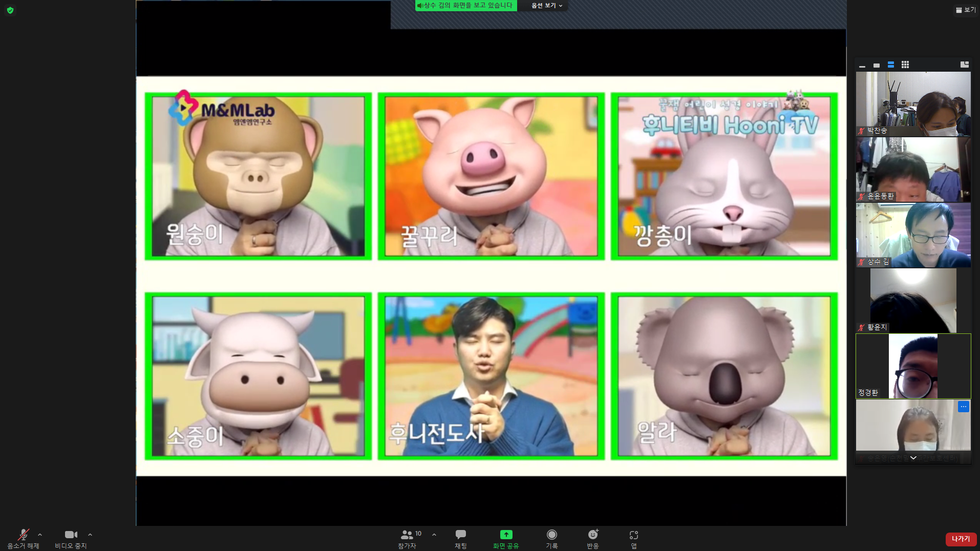Click muted mic icon on 박찬송 thumbnail
Viewport: 980px width, 551px height.
pyautogui.click(x=862, y=131)
